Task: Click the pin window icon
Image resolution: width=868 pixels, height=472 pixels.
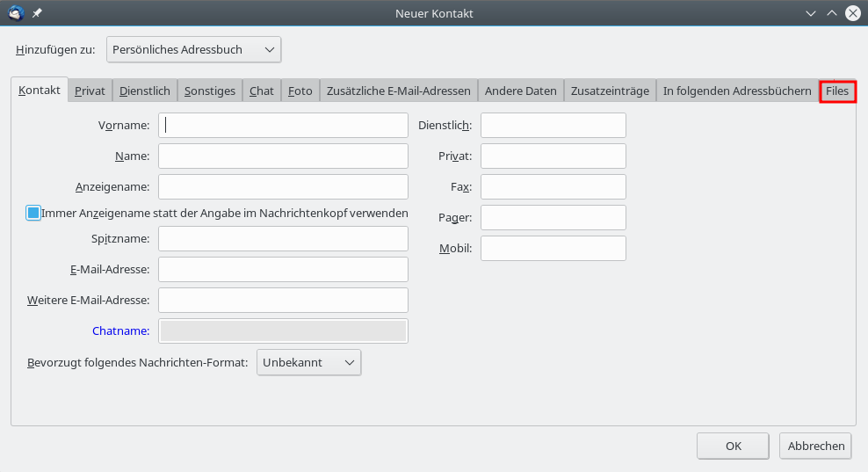Action: pyautogui.click(x=37, y=13)
